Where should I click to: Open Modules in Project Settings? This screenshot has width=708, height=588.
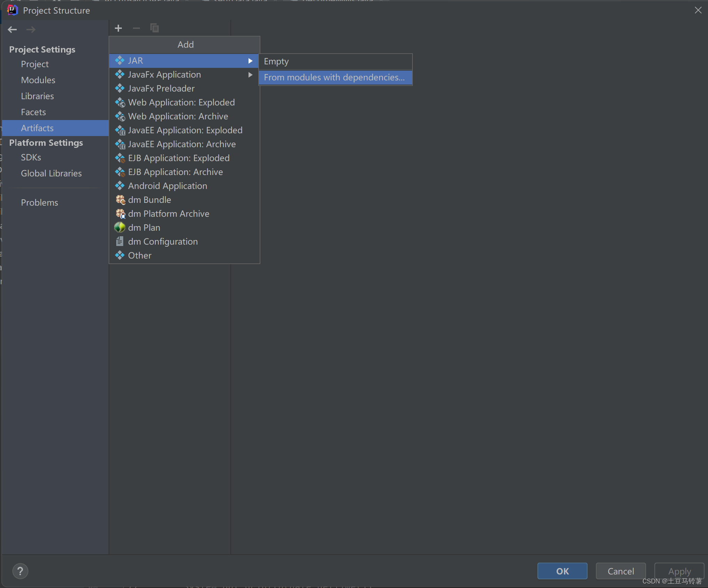(38, 80)
